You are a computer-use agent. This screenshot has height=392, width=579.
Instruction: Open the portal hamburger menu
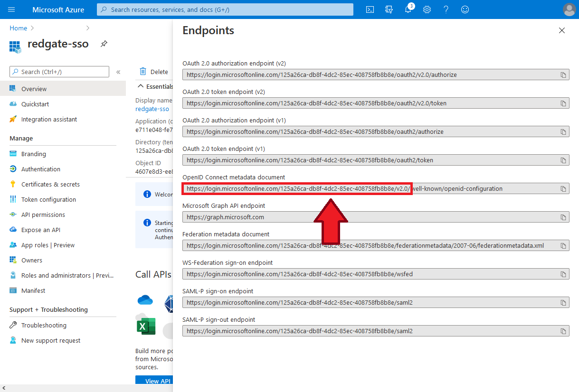tap(11, 9)
